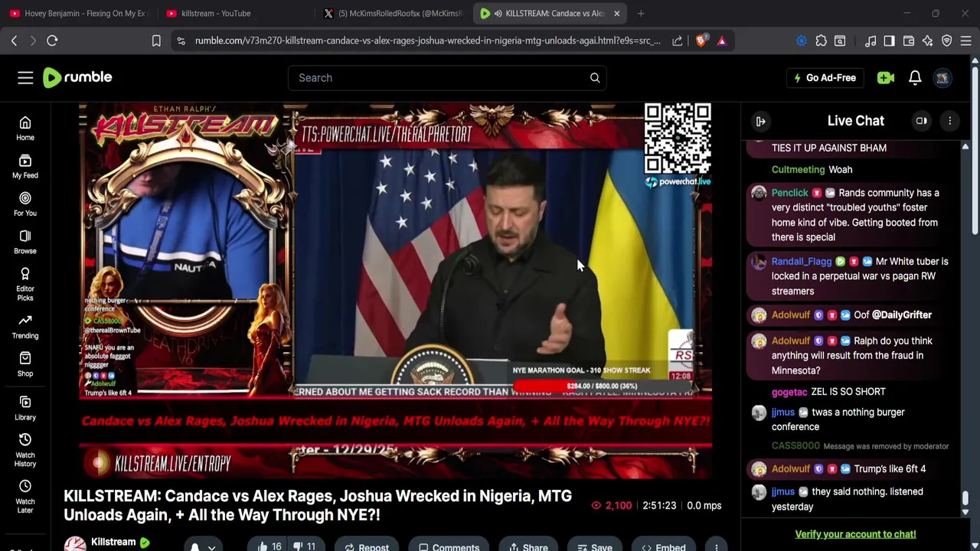The width and height of the screenshot is (980, 551).
Task: Like the video with thumbs up
Action: (x=269, y=546)
